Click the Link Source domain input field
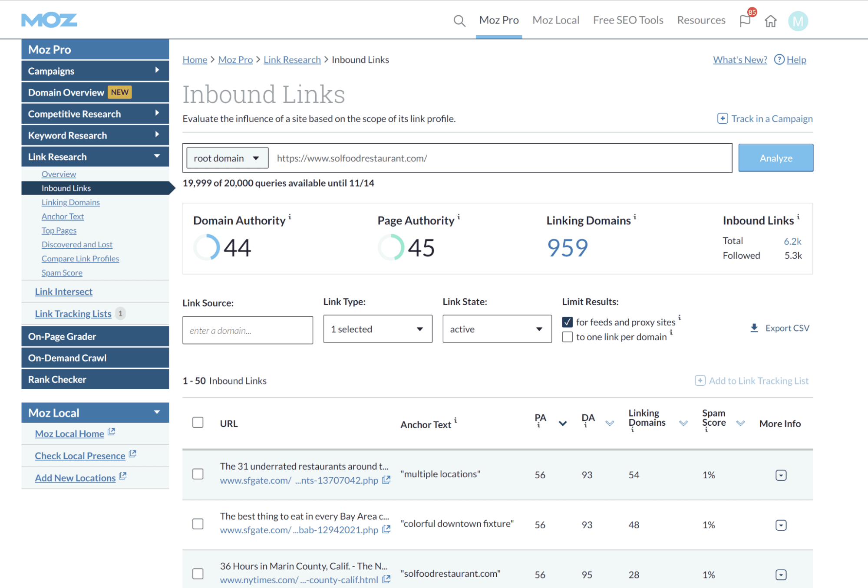Viewport: 868px width, 588px height. click(x=248, y=330)
